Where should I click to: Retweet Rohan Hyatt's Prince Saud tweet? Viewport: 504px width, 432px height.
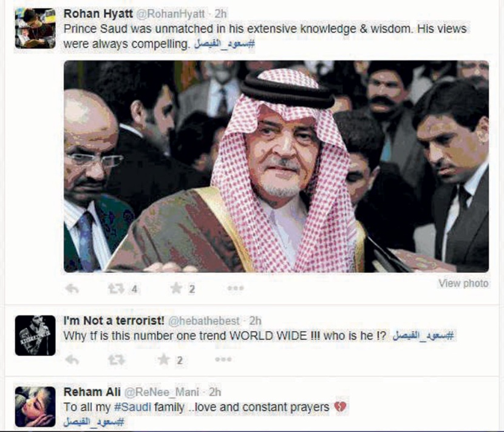click(x=116, y=289)
